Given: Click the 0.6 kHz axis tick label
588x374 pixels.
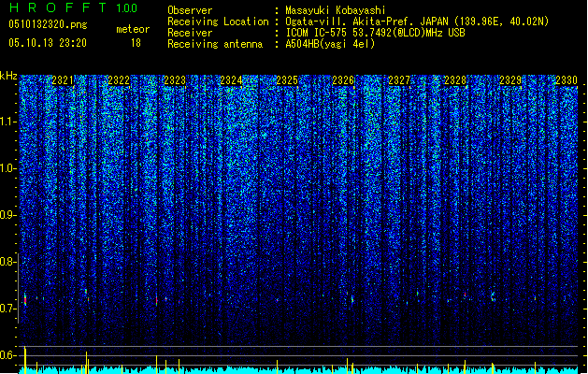Looking at the screenshot, I should 7,355.
